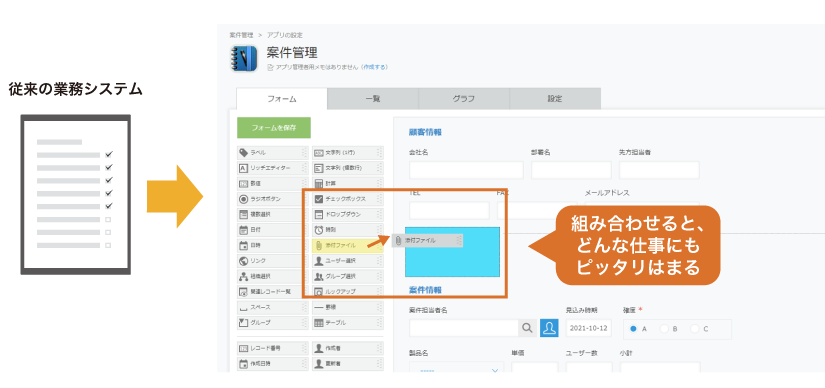Choose the 作成日時 calendar icon
The width and height of the screenshot is (825, 388).
pyautogui.click(x=244, y=364)
